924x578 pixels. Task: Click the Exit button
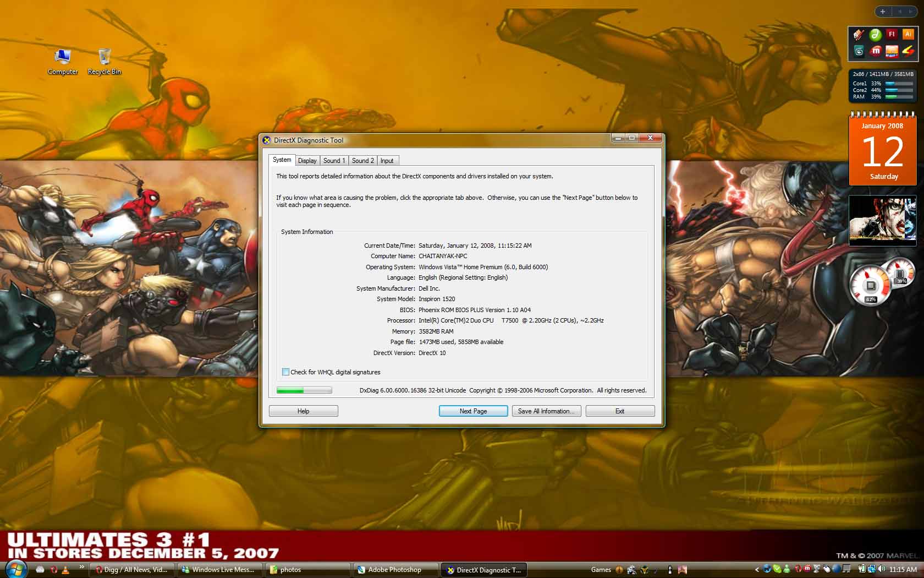[x=620, y=411]
